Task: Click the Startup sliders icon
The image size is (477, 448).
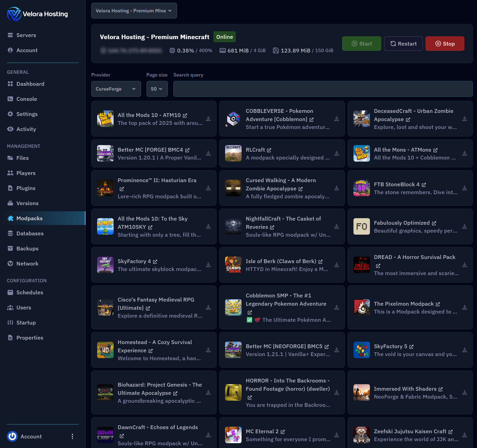Action: click(10, 322)
